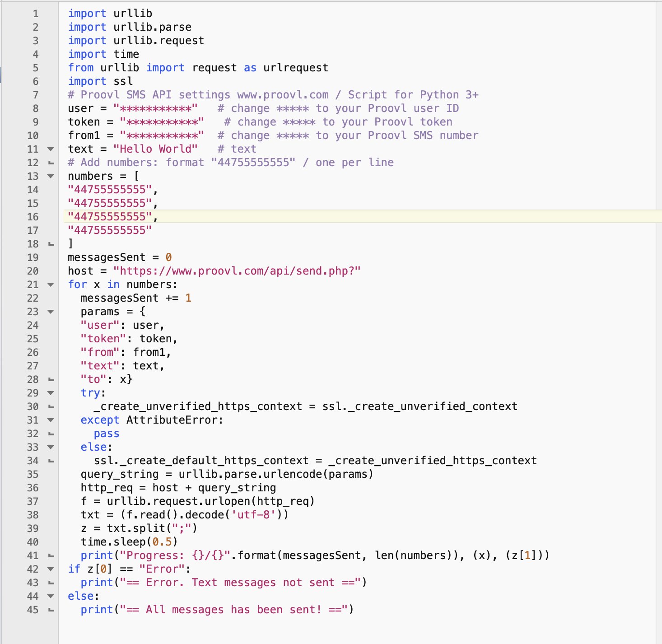Screen dimensions: 662x644
Task: Click "ssl._create_default_https_context" on line 34
Action: (x=201, y=461)
